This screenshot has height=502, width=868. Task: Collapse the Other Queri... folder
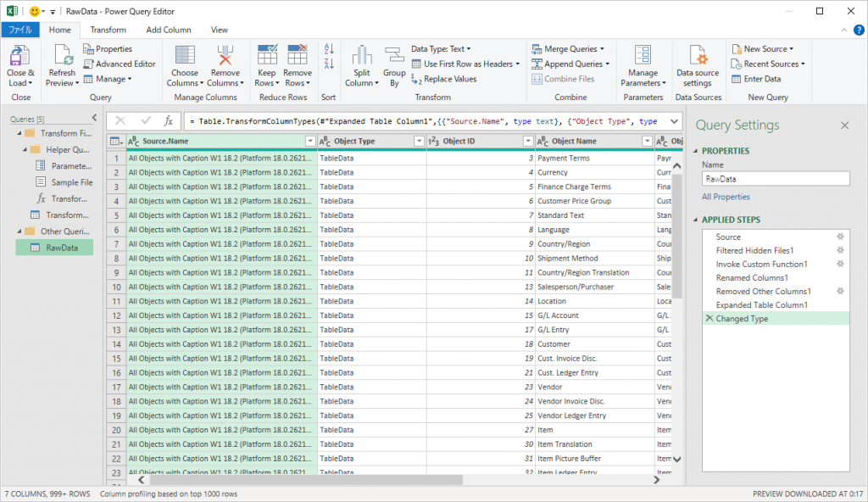click(19, 231)
